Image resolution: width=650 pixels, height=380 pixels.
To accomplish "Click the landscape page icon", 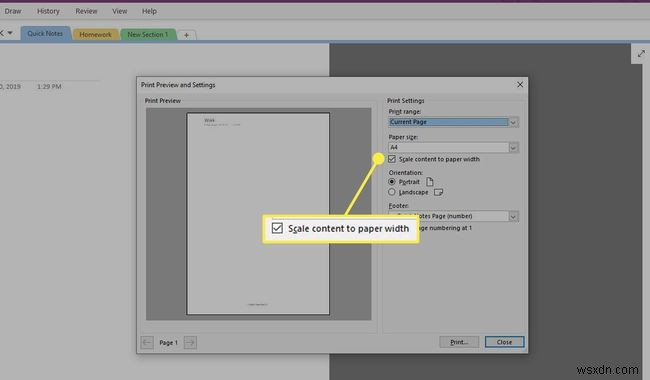I will (438, 192).
